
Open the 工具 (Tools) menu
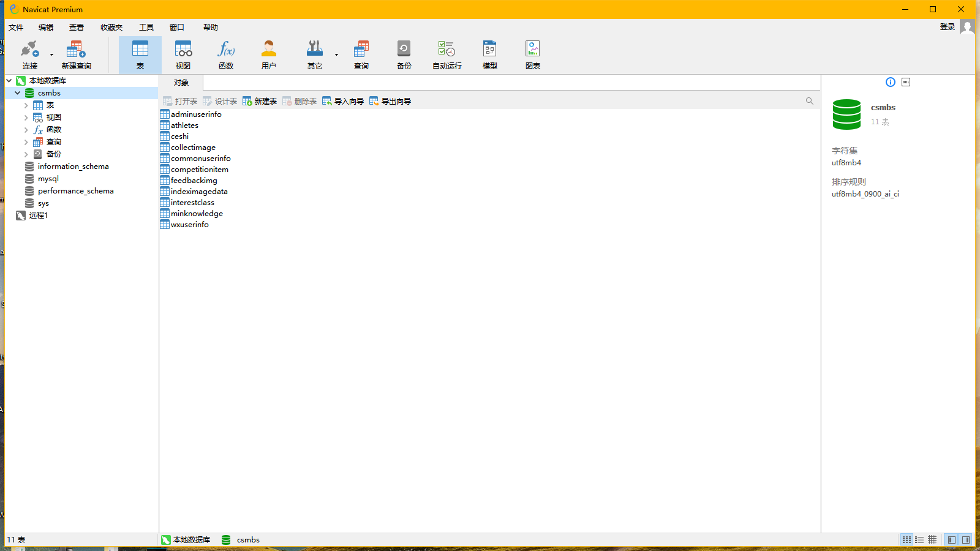(x=146, y=28)
